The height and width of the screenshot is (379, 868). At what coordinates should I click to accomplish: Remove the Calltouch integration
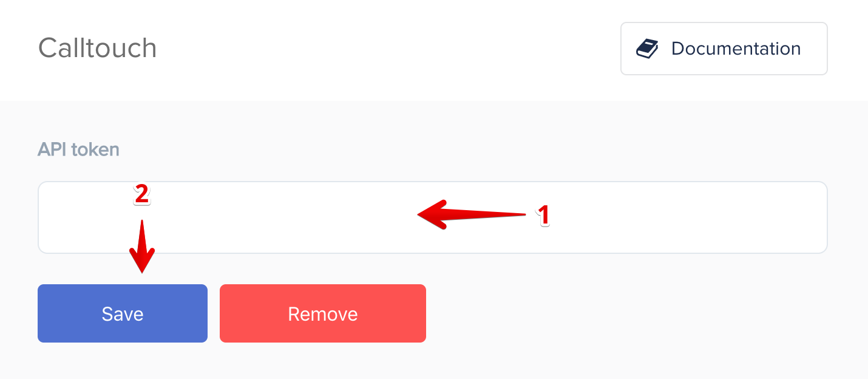coord(323,313)
